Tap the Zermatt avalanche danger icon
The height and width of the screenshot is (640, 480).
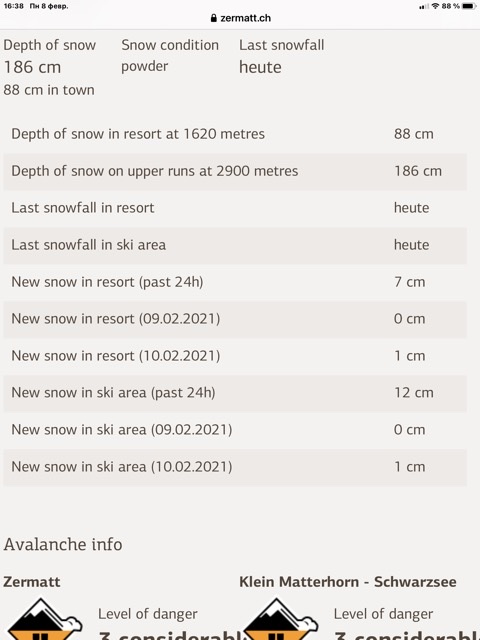[x=44, y=619]
